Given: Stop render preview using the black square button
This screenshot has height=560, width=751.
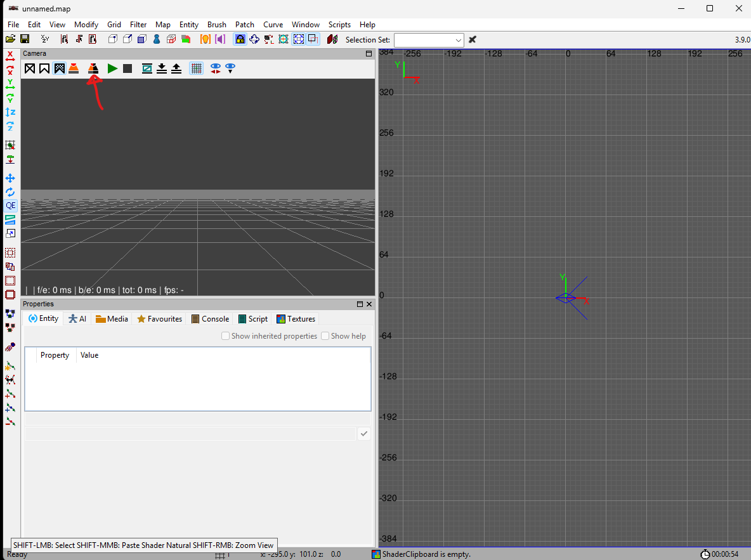Looking at the screenshot, I should click(127, 68).
